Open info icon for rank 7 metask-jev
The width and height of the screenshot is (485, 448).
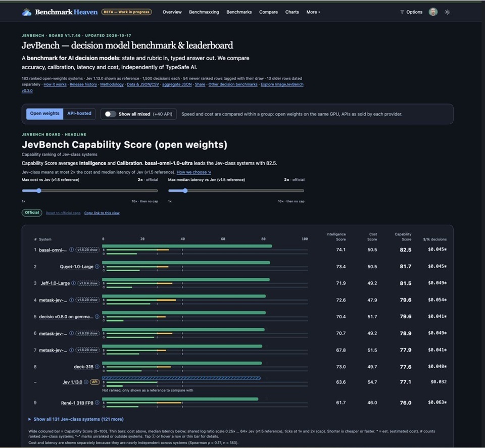pos(71,350)
